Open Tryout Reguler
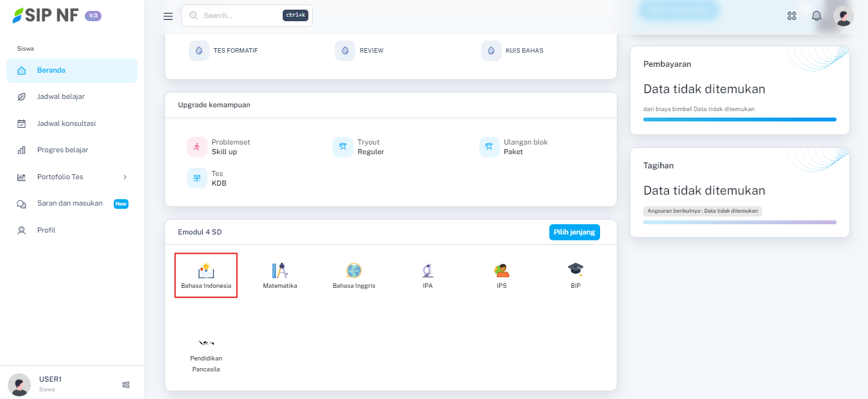Viewport: 868px width, 399px height. click(x=370, y=147)
